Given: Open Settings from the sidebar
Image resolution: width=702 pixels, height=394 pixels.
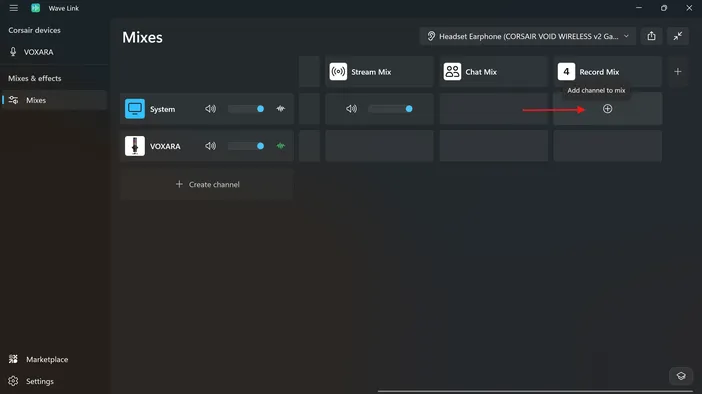Looking at the screenshot, I should pyautogui.click(x=54, y=381).
